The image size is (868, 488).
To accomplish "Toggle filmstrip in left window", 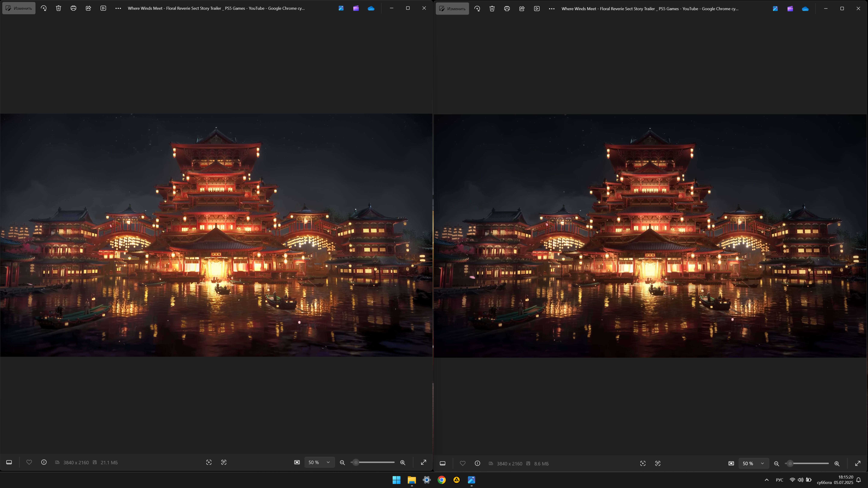I will click(x=9, y=462).
